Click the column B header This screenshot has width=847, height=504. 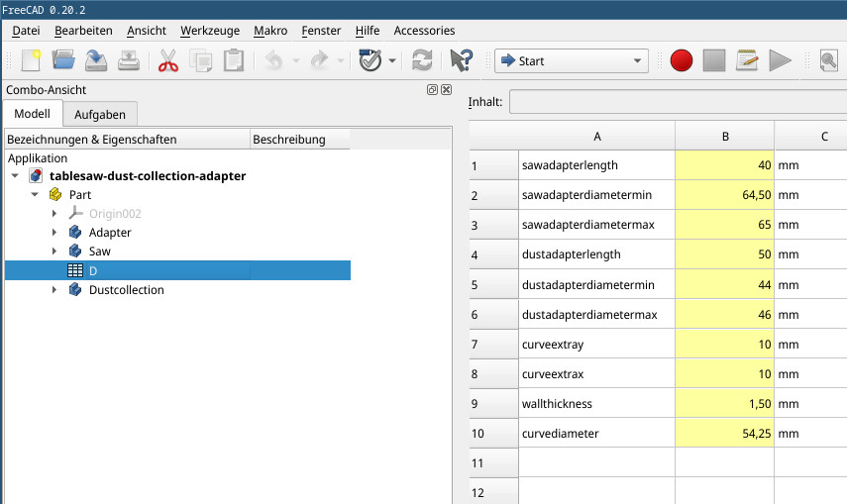click(725, 136)
